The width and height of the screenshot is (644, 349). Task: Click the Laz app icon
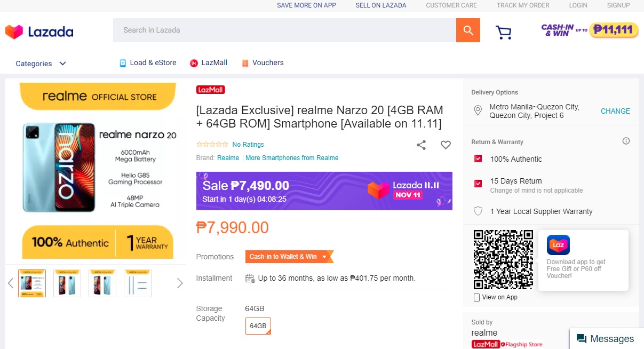pos(558,245)
